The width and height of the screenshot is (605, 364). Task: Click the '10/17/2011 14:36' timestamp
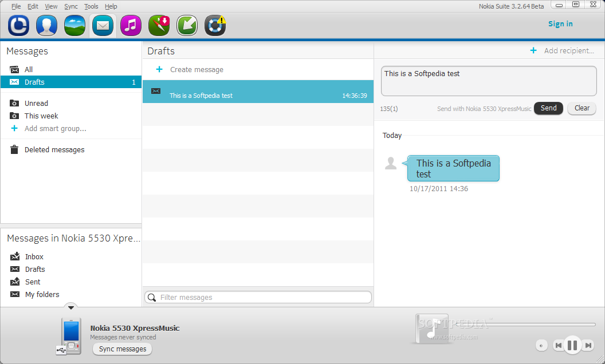tap(439, 188)
